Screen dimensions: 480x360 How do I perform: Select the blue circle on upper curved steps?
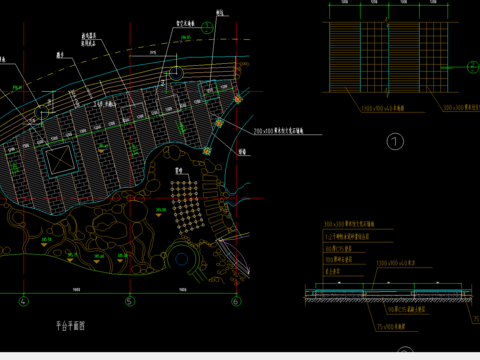[x=176, y=73]
